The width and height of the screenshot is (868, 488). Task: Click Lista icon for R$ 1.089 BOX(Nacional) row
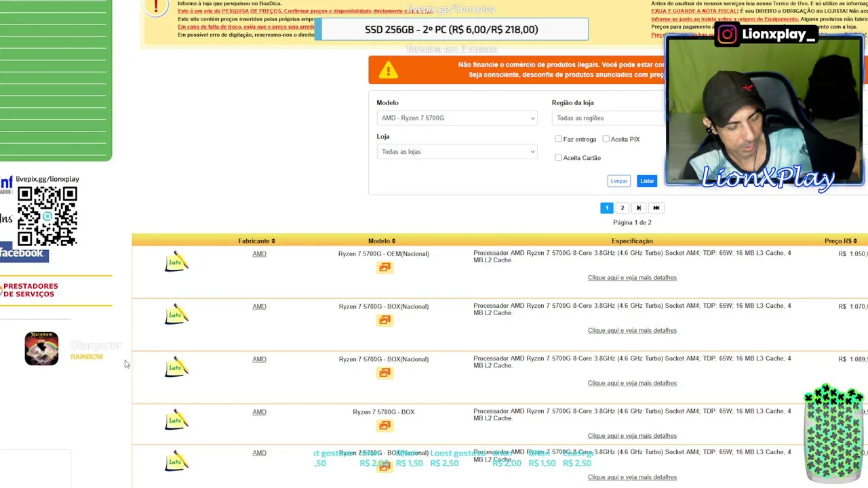tap(176, 368)
